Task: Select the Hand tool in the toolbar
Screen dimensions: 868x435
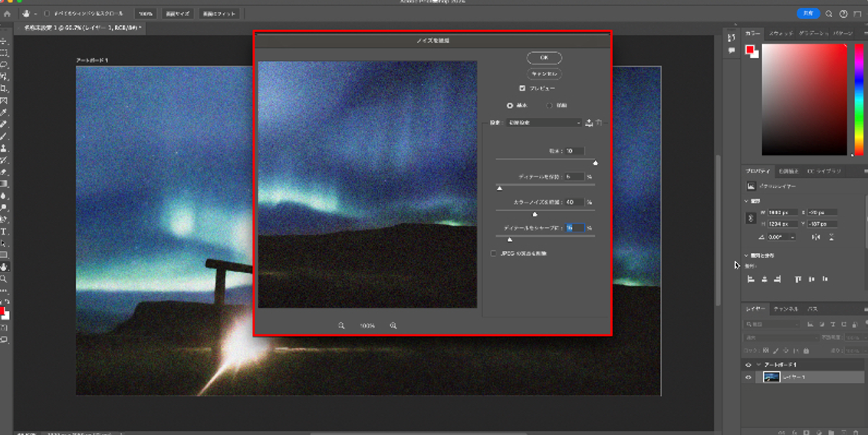Action: click(4, 267)
